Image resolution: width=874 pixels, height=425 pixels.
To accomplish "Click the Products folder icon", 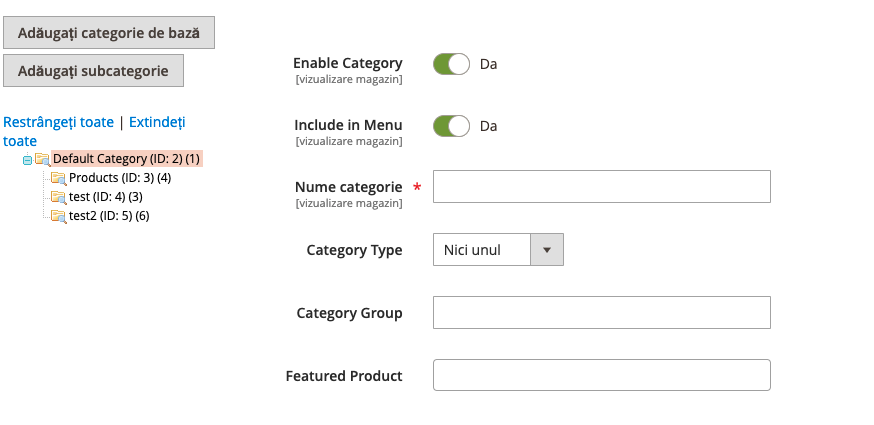I will (x=59, y=178).
